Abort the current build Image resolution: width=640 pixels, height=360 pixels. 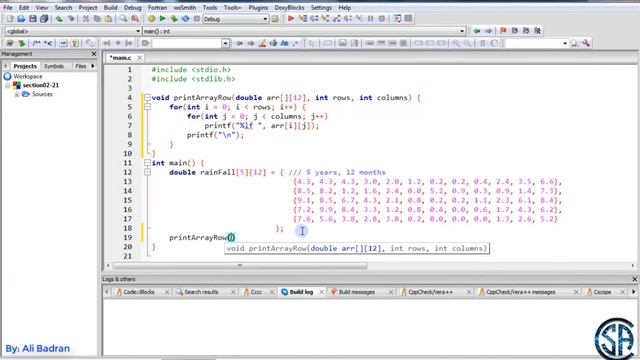pyautogui.click(x=197, y=19)
